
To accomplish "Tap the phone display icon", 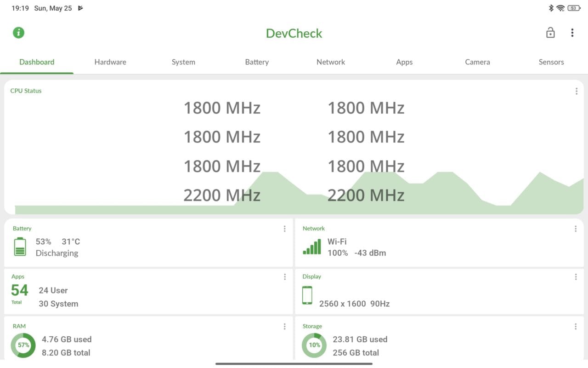I will click(307, 295).
